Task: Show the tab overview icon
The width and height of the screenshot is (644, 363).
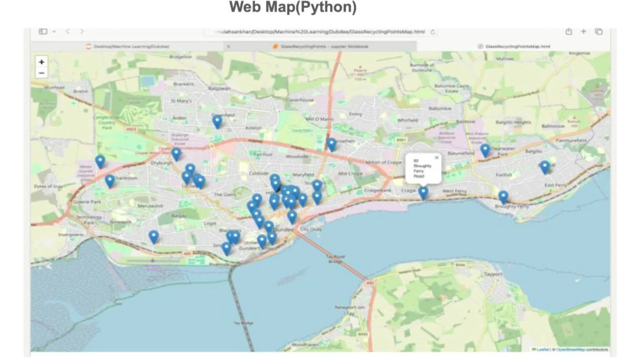Action: click(599, 32)
